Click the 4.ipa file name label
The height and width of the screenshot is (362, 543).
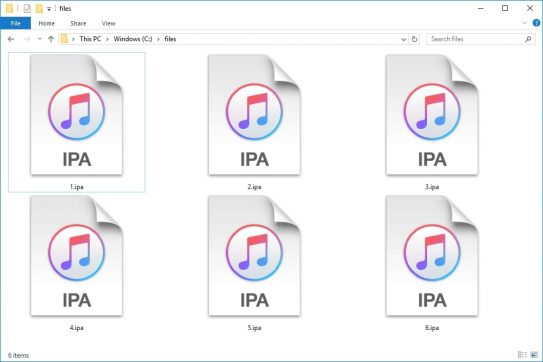pos(77,328)
